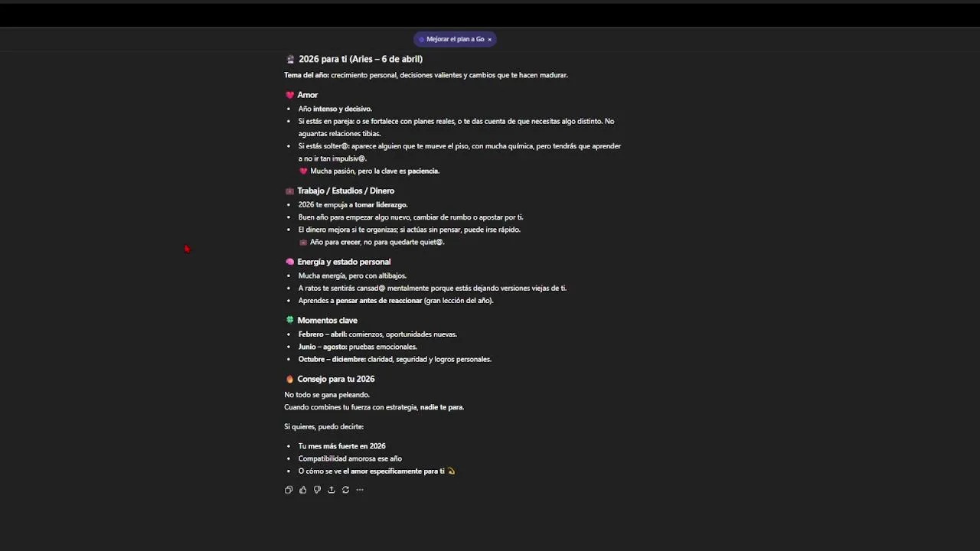Click the 'Compatibilidad amorosa ese año' suggestion
Image resolution: width=980 pixels, height=551 pixels.
[350, 458]
